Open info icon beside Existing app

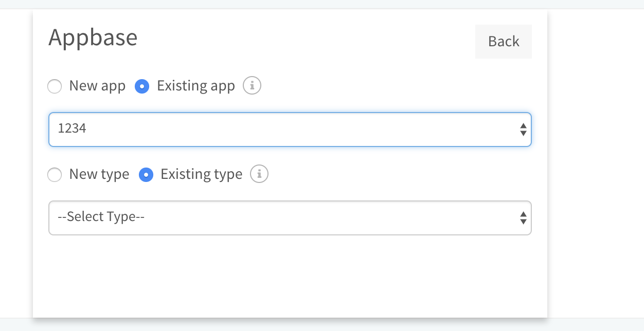(252, 86)
